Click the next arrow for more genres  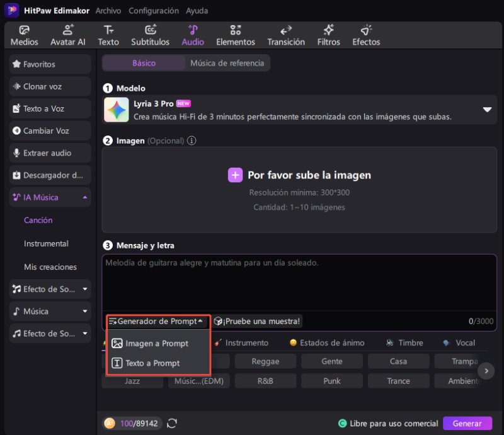coord(486,371)
